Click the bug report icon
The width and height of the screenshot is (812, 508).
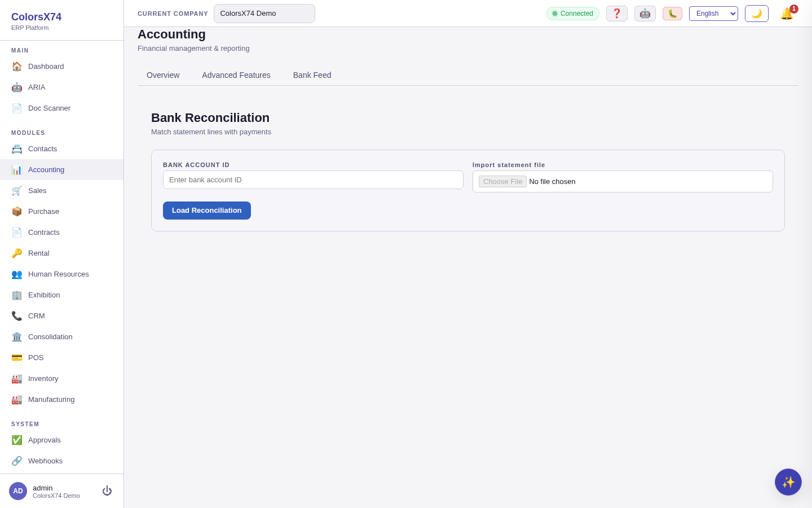(672, 14)
